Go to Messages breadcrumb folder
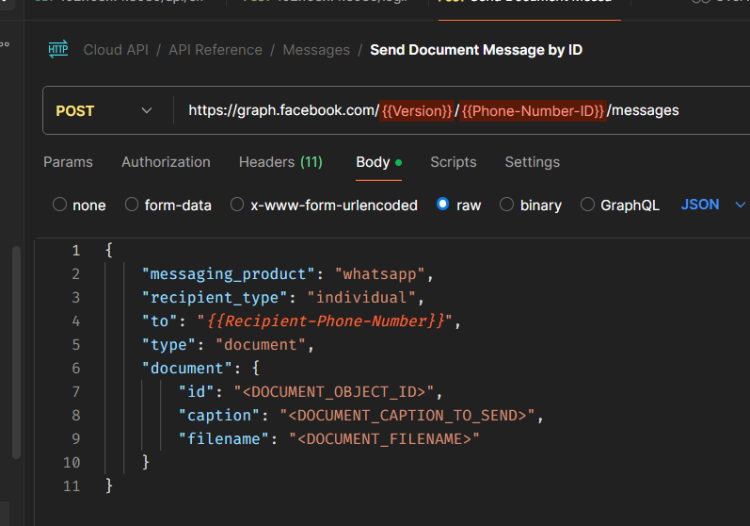The image size is (750, 526). click(x=316, y=50)
